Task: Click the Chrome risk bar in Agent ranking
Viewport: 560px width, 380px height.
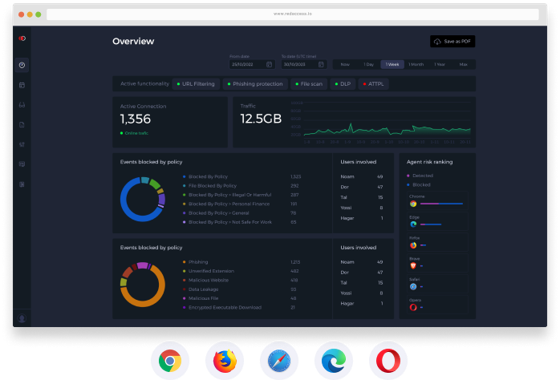Action: [x=441, y=204]
